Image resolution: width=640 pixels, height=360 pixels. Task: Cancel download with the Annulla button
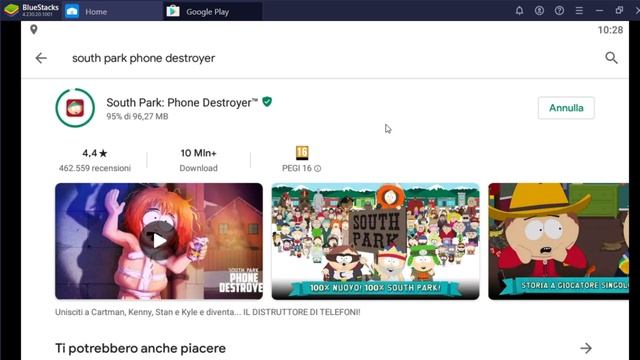tap(566, 108)
